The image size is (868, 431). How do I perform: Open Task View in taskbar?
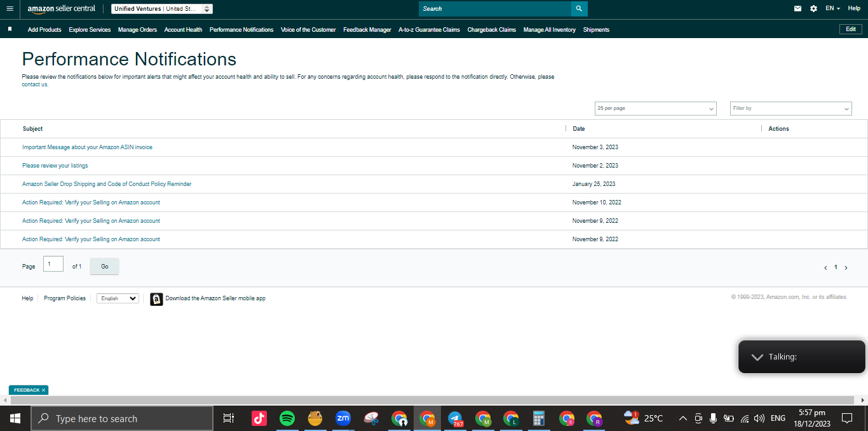(229, 419)
